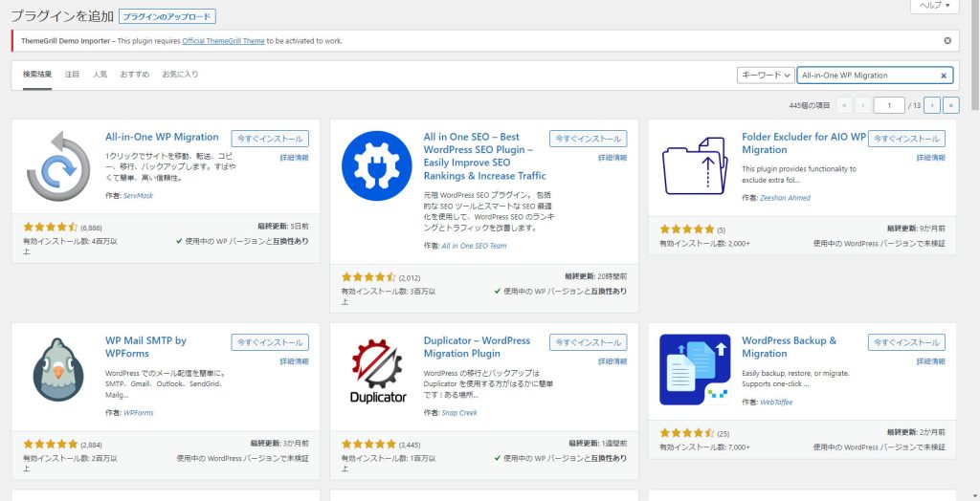The image size is (980, 501).
Task: Open author link WebToffee
Action: [x=776, y=403]
